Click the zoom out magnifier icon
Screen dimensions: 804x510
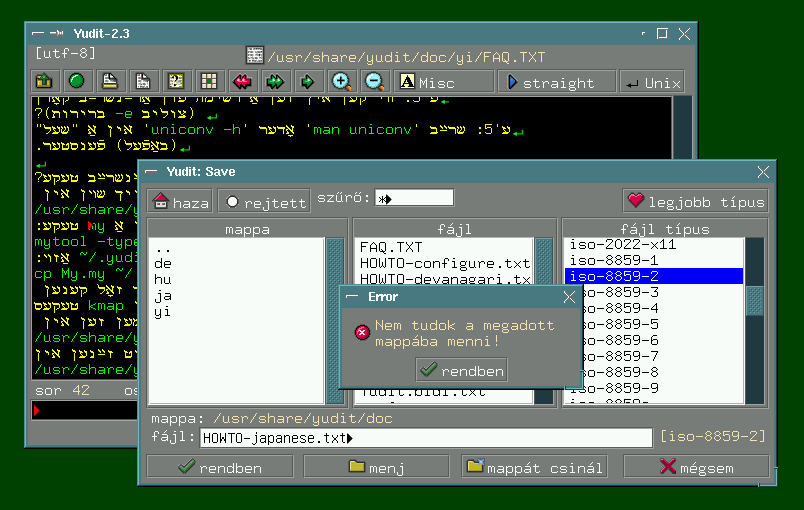[374, 82]
